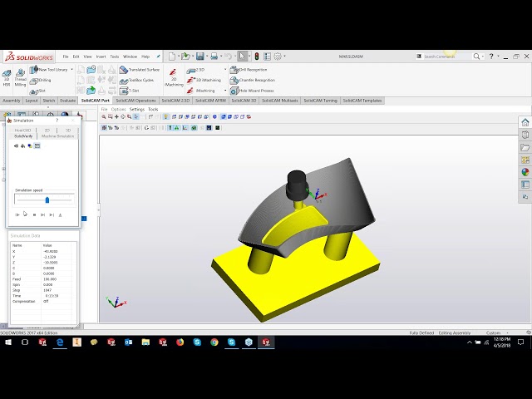Image resolution: width=532 pixels, height=399 pixels.
Task: Play the simulation
Action: [17, 214]
